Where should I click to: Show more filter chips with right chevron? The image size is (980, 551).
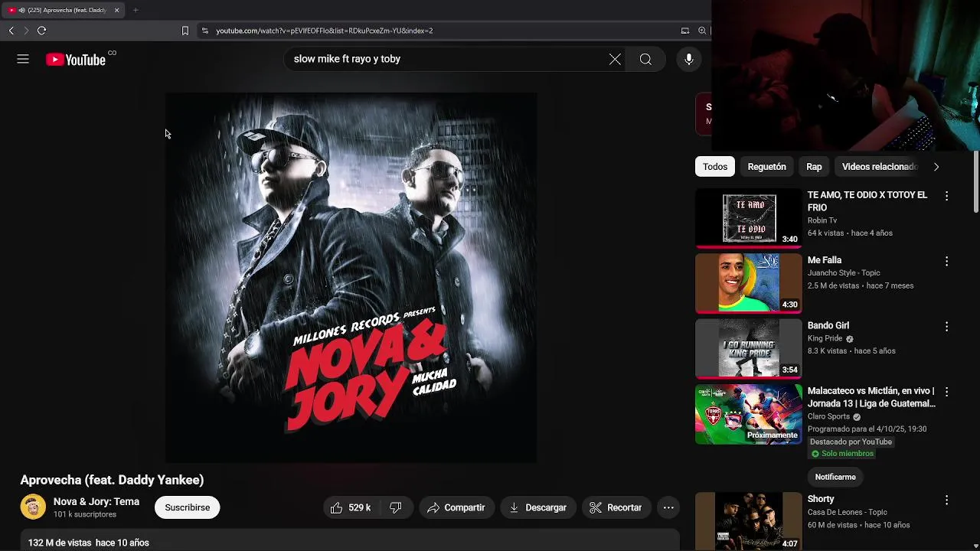tap(936, 167)
